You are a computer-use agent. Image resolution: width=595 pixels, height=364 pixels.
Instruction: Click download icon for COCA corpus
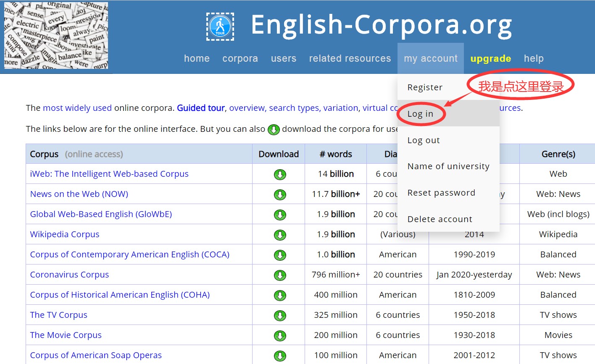(x=280, y=255)
